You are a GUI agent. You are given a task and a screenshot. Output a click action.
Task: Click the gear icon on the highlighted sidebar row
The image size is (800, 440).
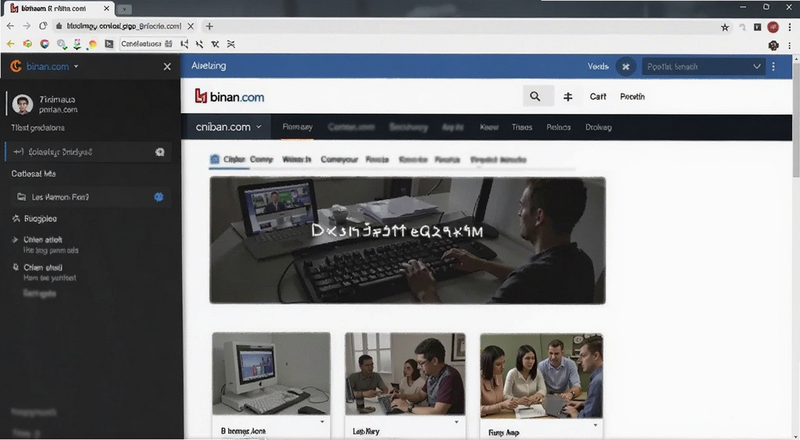pyautogui.click(x=160, y=152)
